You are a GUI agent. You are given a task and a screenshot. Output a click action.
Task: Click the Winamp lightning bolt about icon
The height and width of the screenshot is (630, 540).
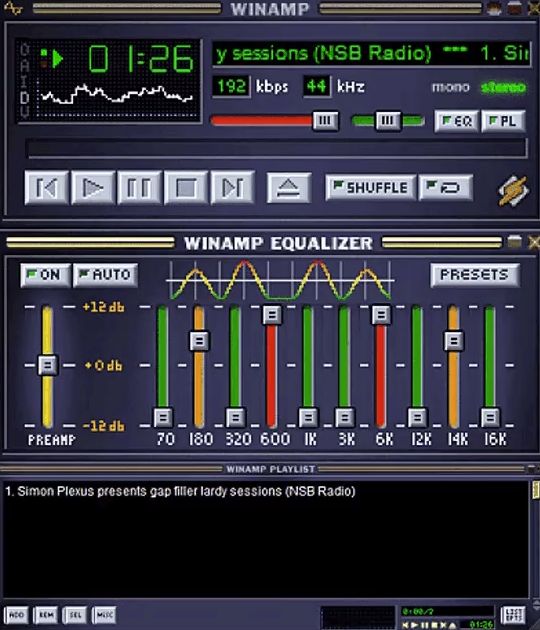(513, 191)
